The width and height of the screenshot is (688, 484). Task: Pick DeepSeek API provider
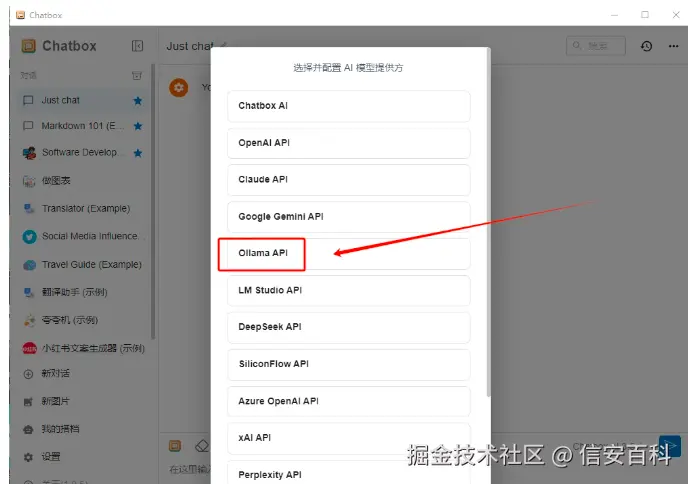tap(348, 327)
